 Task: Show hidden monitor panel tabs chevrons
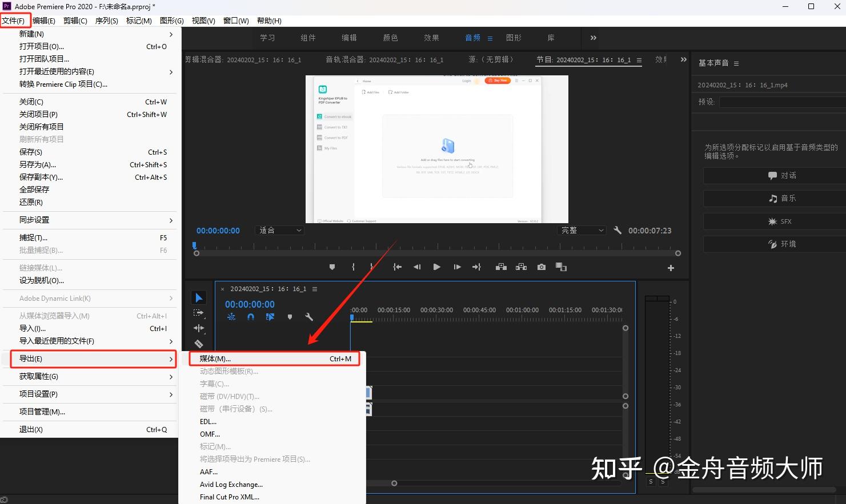(x=684, y=59)
